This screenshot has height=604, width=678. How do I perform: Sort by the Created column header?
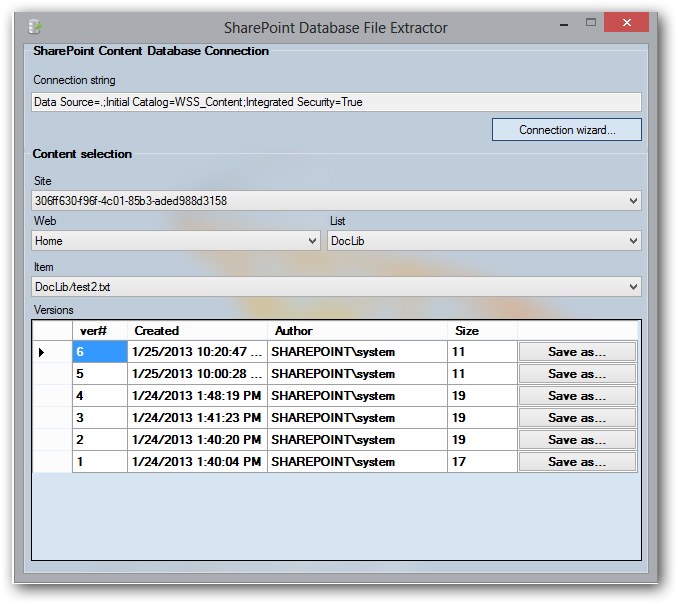(x=198, y=331)
